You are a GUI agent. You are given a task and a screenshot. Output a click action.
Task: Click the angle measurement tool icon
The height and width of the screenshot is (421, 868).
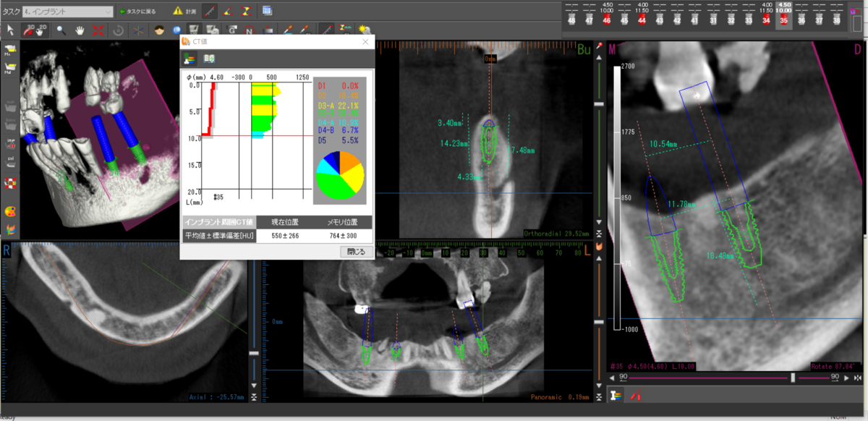pyautogui.click(x=227, y=12)
